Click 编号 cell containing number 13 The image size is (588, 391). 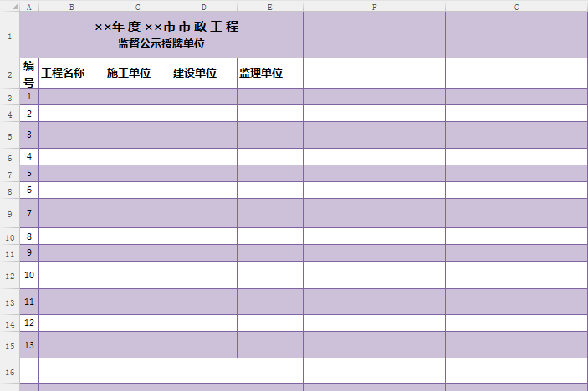(28, 345)
